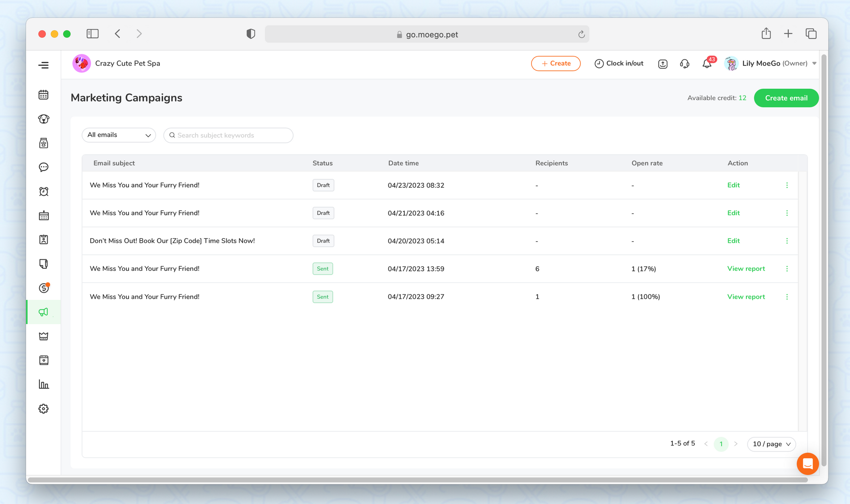Open more options for 04/17/2023 13:59 email
The height and width of the screenshot is (504, 850).
point(787,269)
